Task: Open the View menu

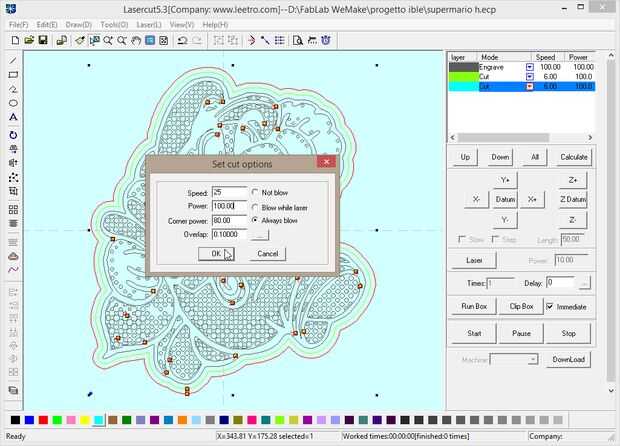Action: point(182,25)
